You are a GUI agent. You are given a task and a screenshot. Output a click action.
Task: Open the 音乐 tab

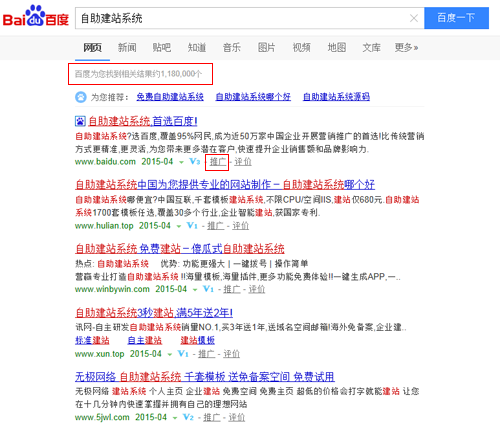coord(232,48)
